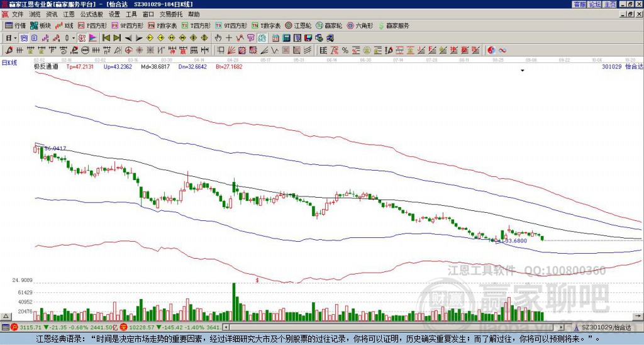Click the SZ301029,怡合达 status bar entry
Image resolution: width=644 pixels, height=345 pixels.
(607, 327)
